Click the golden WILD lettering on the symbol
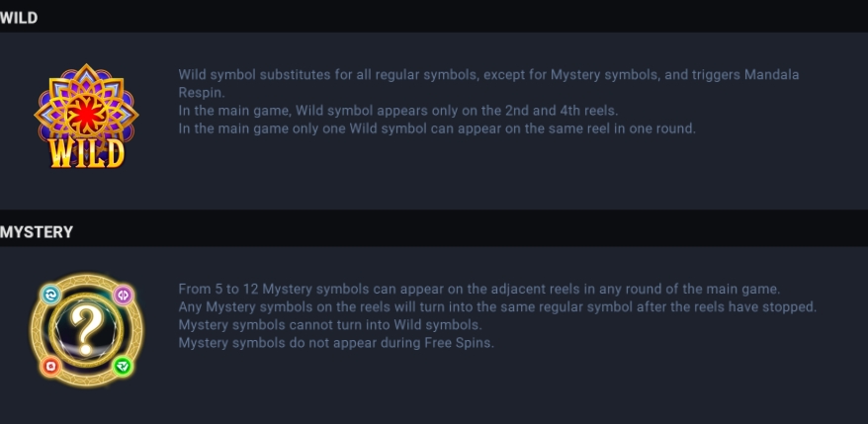Image resolution: width=868 pixels, height=424 pixels. [x=86, y=153]
